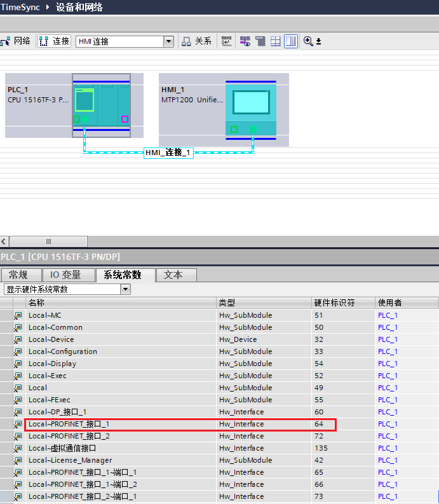This screenshot has height=504, width=439.
Task: Click the constant icon for Local~Device
Action: (18, 340)
